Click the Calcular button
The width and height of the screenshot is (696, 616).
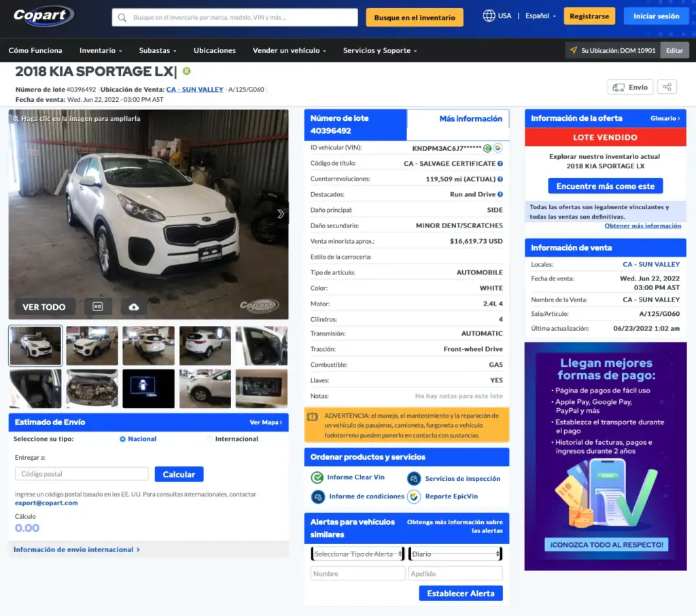coord(179,474)
